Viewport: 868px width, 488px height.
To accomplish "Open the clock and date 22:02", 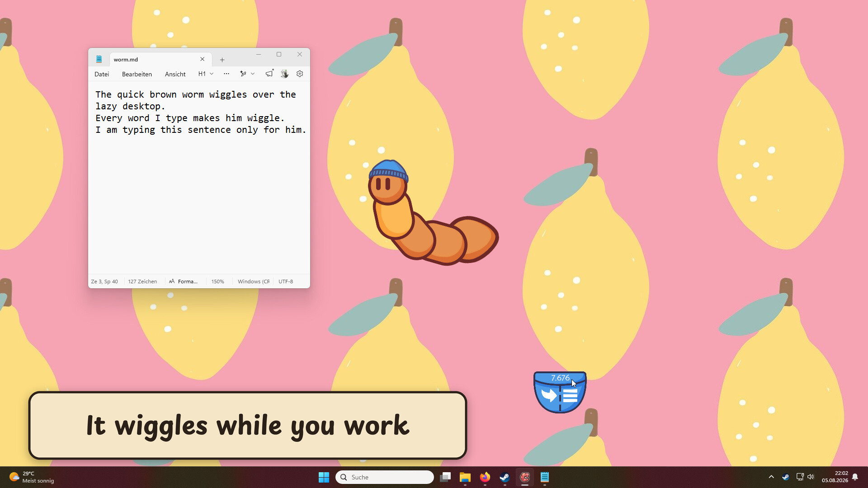I will pos(835,477).
